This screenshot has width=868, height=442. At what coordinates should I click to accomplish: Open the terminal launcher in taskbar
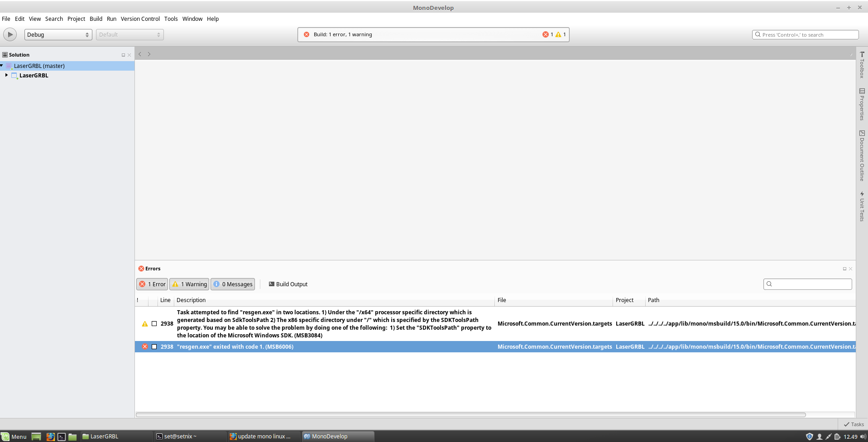pos(62,437)
